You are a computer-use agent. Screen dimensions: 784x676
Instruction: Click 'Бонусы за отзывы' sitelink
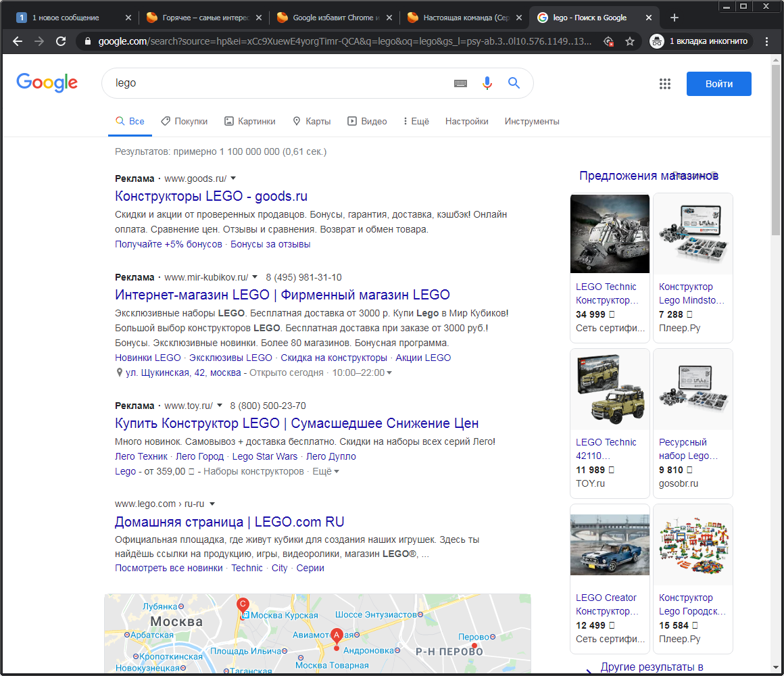[270, 245]
